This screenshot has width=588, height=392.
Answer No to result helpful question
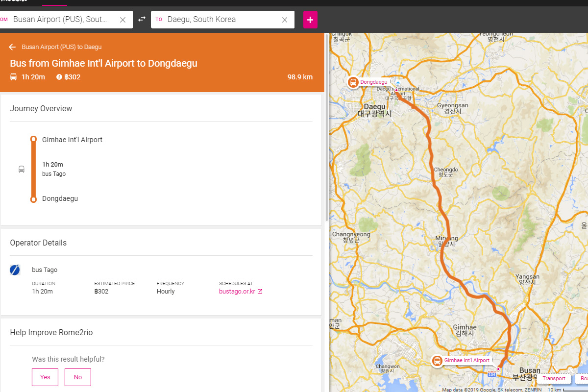tap(78, 377)
